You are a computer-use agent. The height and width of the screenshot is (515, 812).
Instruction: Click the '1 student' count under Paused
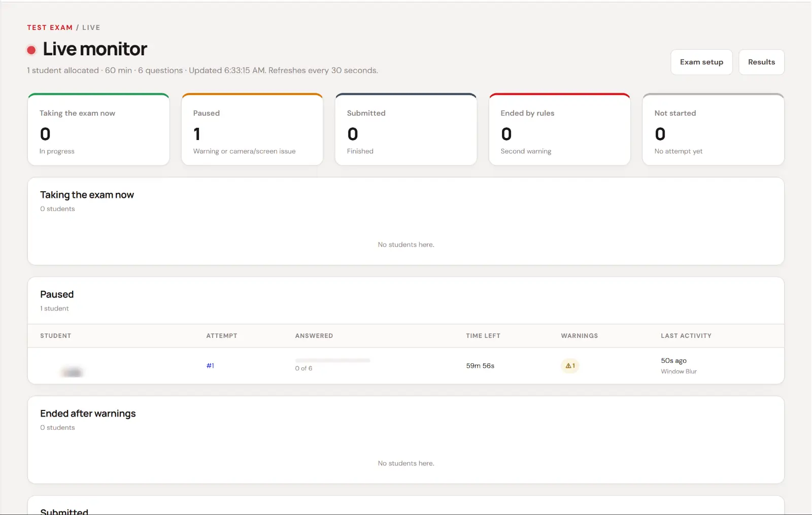click(54, 308)
